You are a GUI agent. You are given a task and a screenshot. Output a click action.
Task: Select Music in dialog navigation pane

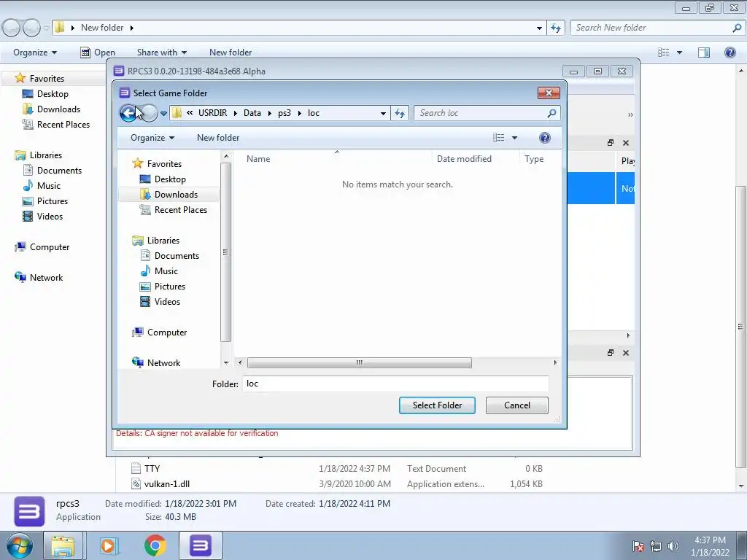click(x=166, y=271)
